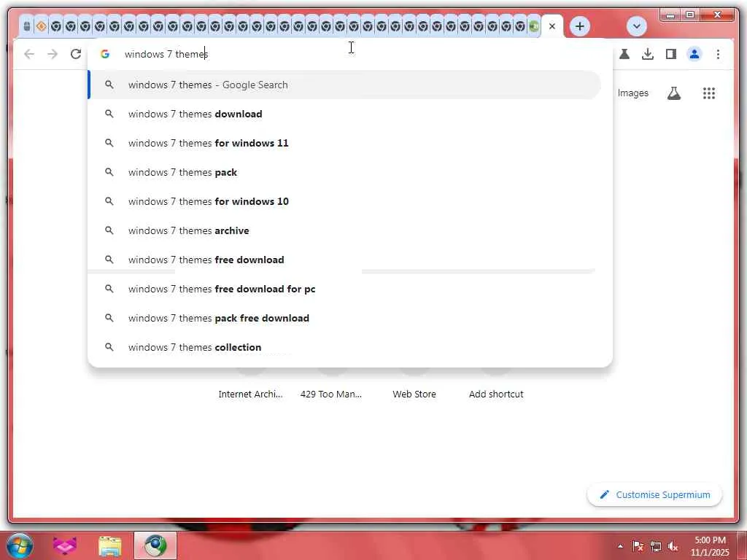This screenshot has width=747, height=560.
Task: Show hidden system tray icons
Action: [x=620, y=546]
